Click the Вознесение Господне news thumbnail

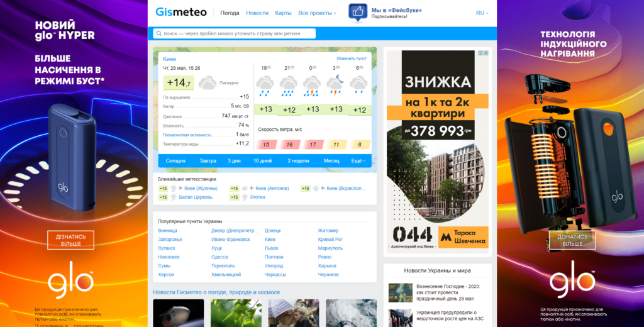click(x=401, y=292)
